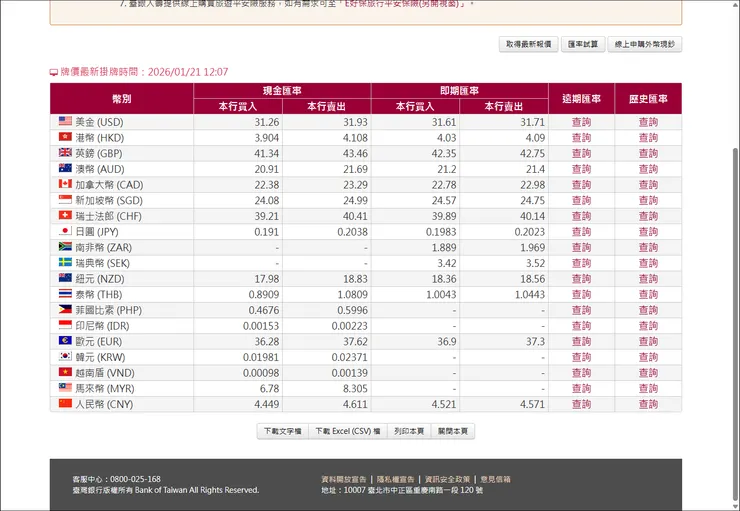Viewport: 740px width, 511px height.
Task: Open the 匯率試算 rate calculator
Action: [583, 44]
